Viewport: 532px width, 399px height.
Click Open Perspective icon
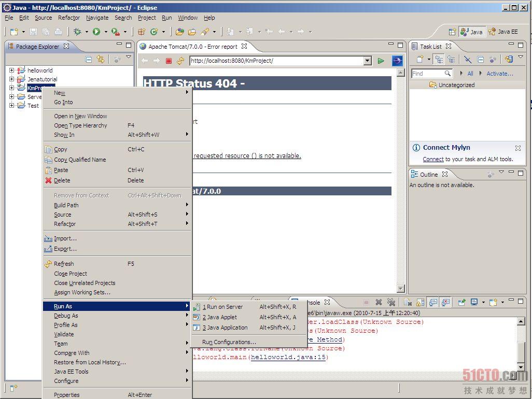452,32
